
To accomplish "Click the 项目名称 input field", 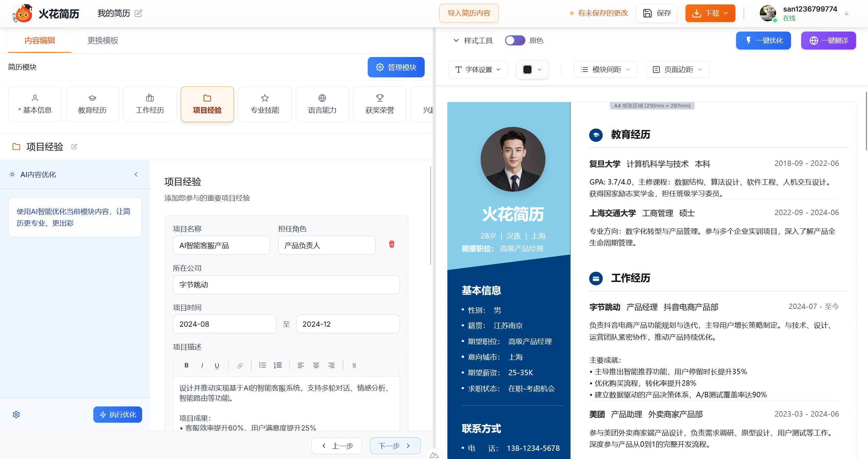I will point(221,245).
